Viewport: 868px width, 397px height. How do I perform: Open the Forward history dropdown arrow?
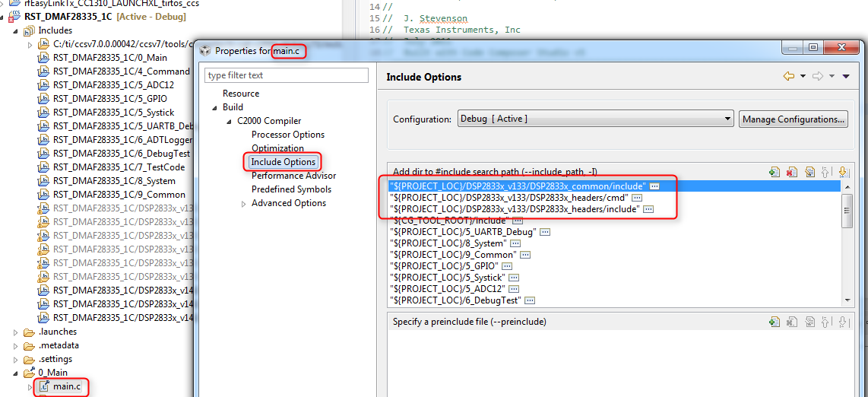832,76
